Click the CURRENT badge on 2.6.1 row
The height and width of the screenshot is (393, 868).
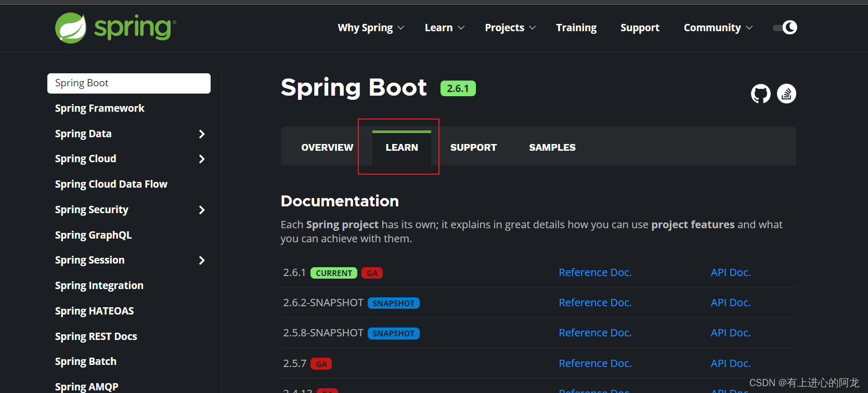click(x=334, y=273)
